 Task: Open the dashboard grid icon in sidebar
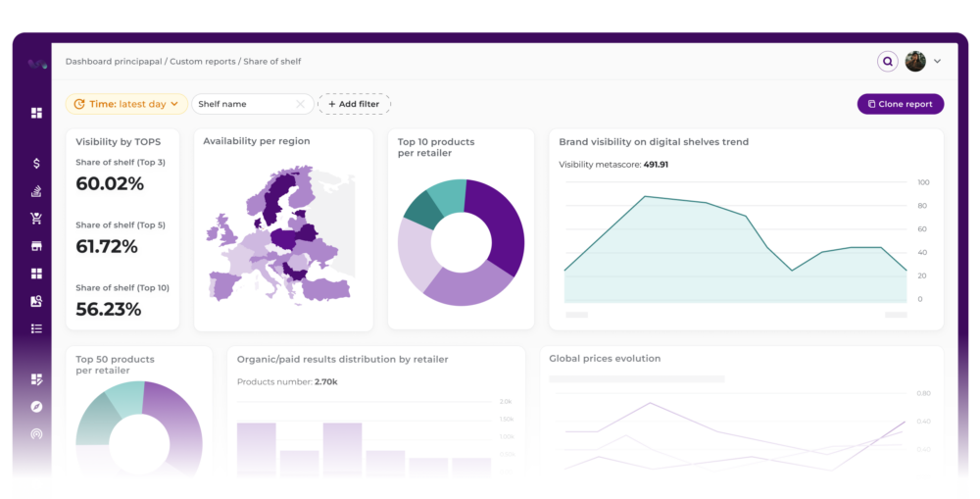pyautogui.click(x=36, y=113)
